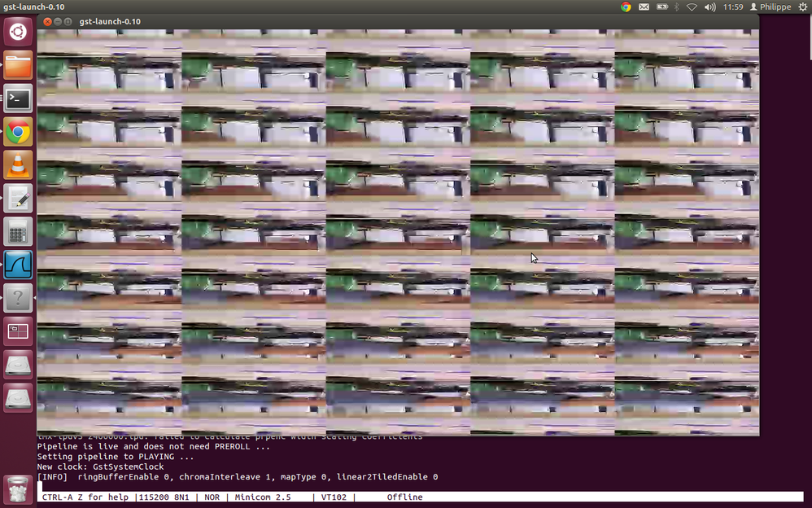Open the workspace switcher icon
The height and width of the screenshot is (508, 812).
(18, 331)
